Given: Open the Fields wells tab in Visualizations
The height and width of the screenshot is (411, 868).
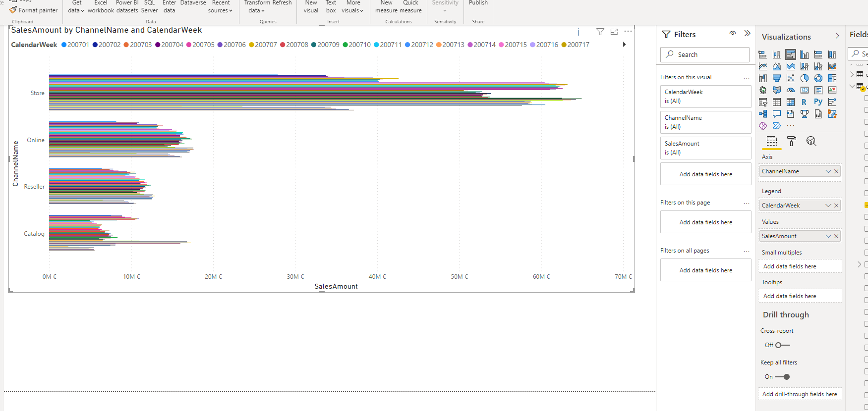Looking at the screenshot, I should click(x=772, y=141).
